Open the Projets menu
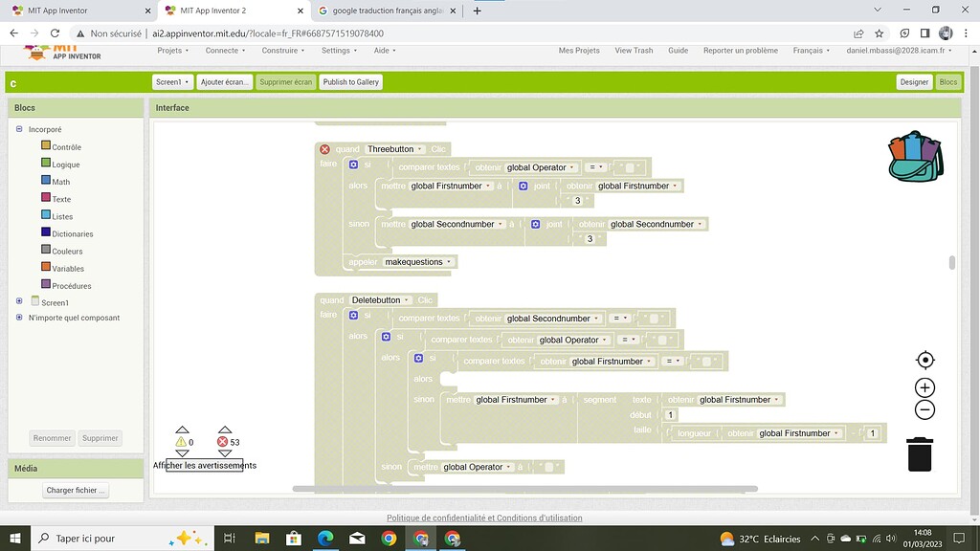Image resolution: width=980 pixels, height=551 pixels. coord(171,51)
